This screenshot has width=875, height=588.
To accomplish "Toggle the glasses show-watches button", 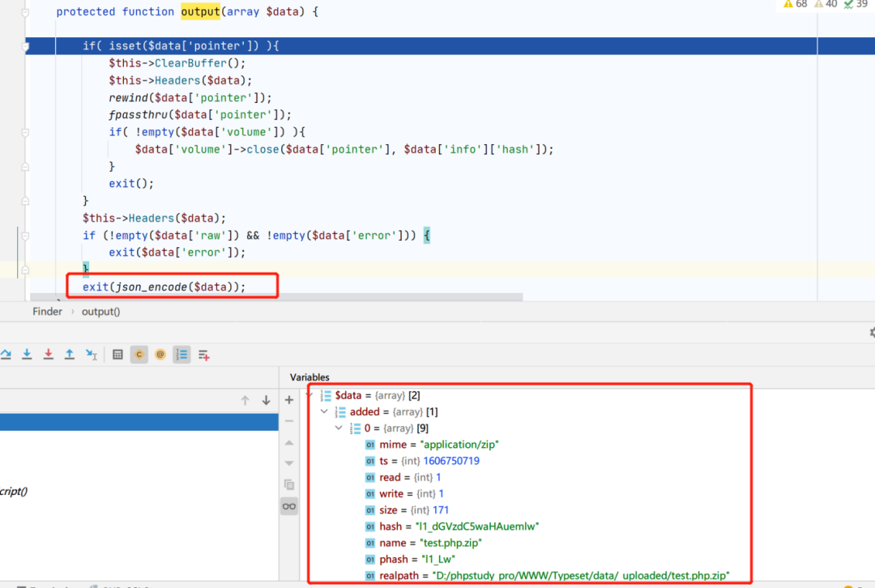I will point(288,506).
